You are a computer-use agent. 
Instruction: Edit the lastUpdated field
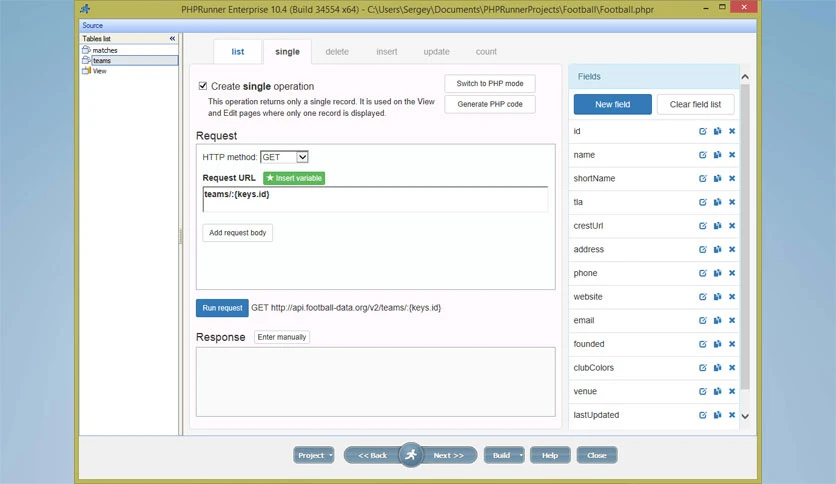tap(703, 415)
